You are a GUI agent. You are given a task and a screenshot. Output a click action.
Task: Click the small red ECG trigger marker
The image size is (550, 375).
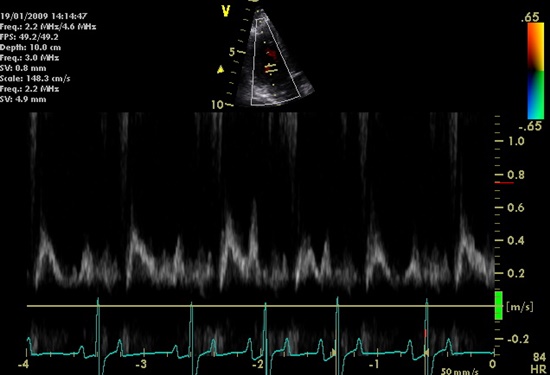(x=425, y=333)
